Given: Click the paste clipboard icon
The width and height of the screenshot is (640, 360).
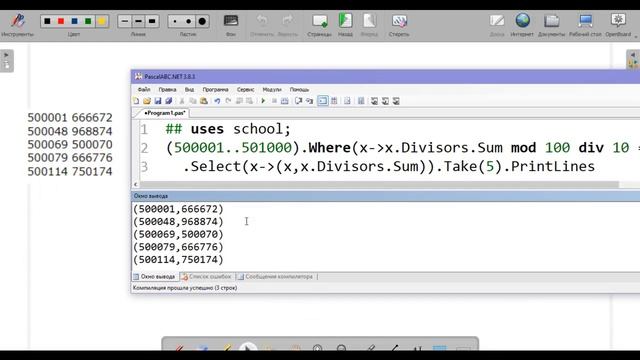Looking at the screenshot, I should pos(204,101).
